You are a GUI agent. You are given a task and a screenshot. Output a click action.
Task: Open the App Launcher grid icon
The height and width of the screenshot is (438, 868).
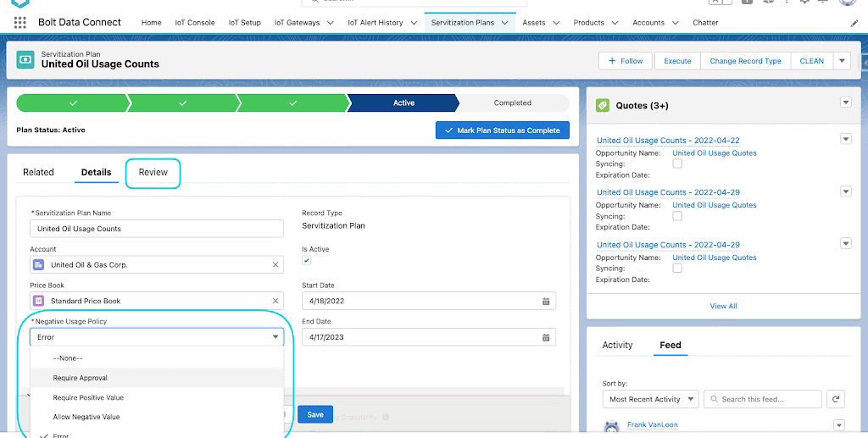tap(20, 23)
